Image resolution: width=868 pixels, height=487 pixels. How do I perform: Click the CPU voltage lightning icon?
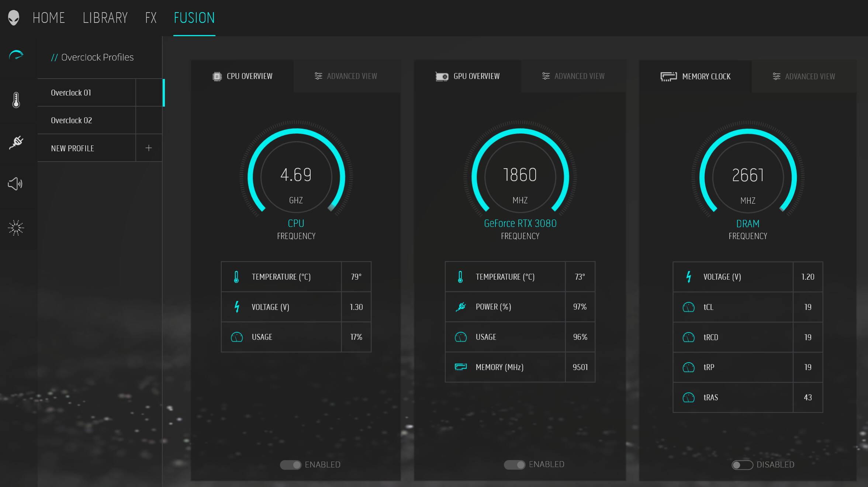[237, 307]
